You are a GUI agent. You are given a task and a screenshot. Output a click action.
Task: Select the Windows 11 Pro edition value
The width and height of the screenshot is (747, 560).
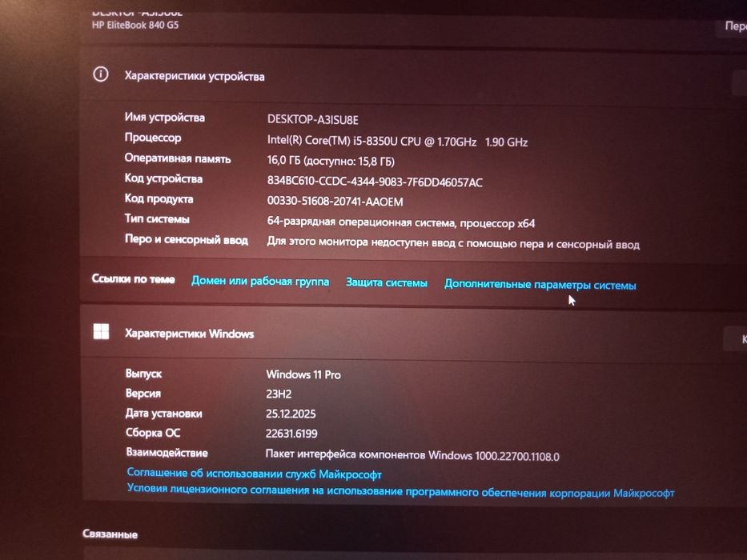click(303, 374)
